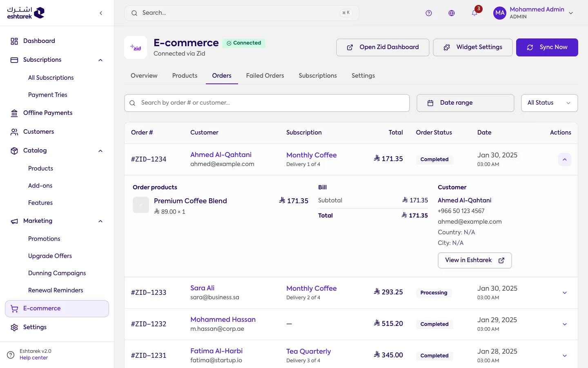Focus the order or customer search field
Image resolution: width=588 pixels, height=368 pixels.
(267, 103)
